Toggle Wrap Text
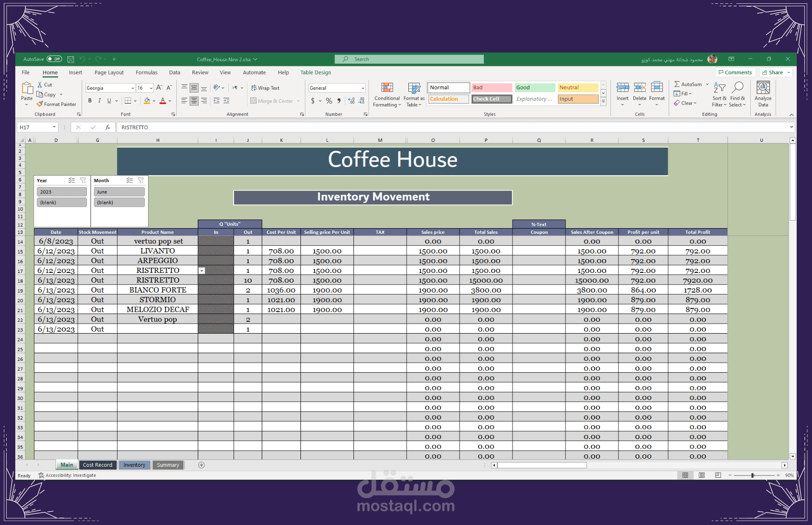812x525 pixels. [x=266, y=88]
